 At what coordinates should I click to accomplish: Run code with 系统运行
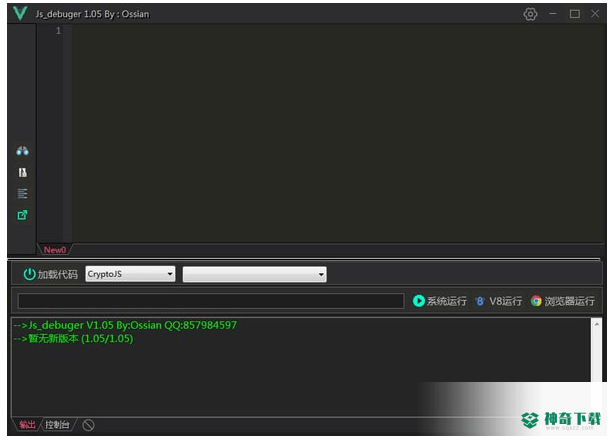tap(440, 301)
